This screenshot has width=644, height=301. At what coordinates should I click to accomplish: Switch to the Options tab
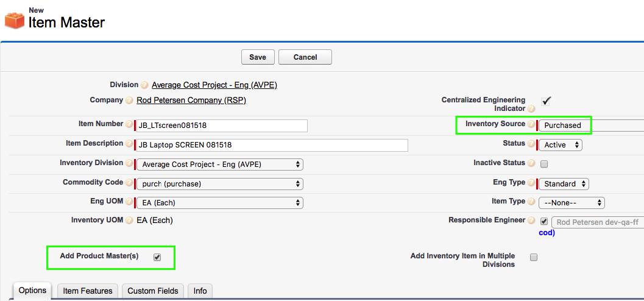(32, 291)
